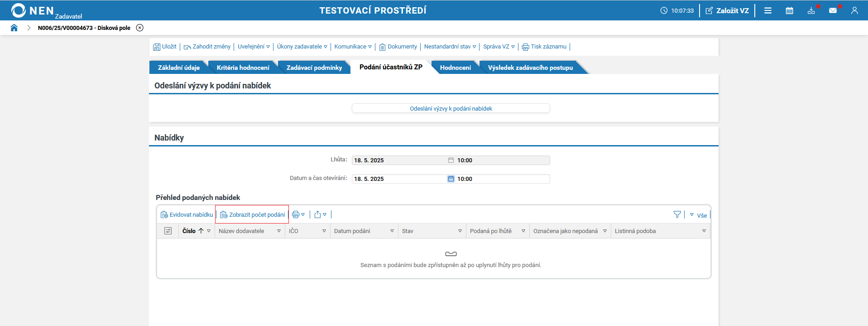Image resolution: width=868 pixels, height=326 pixels.
Task: Open the export share dropdown in table toolbar
Action: pyautogui.click(x=320, y=215)
